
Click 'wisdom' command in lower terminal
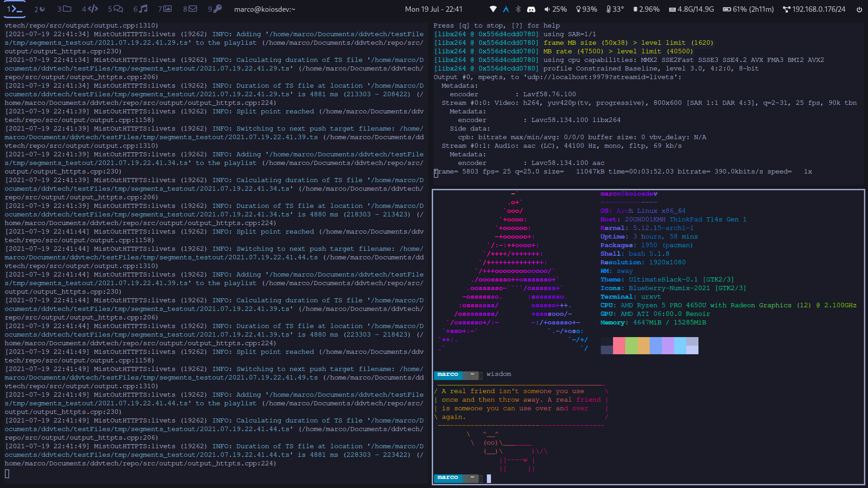coord(499,374)
